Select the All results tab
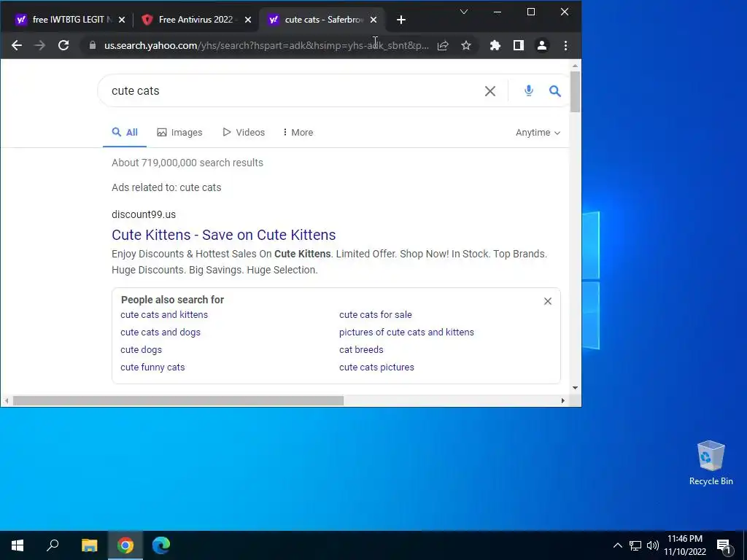Viewport: 747px width, 560px height. (x=125, y=133)
